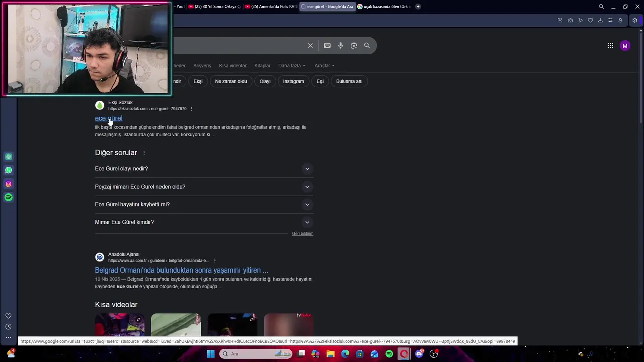
Task: Open Microsoft Edge from taskbar
Action: (345, 354)
